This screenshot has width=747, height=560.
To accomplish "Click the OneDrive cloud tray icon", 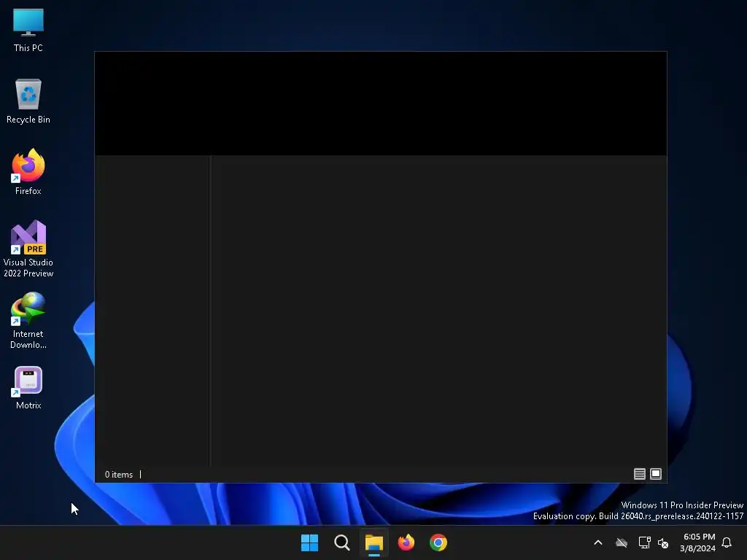I will tap(622, 542).
